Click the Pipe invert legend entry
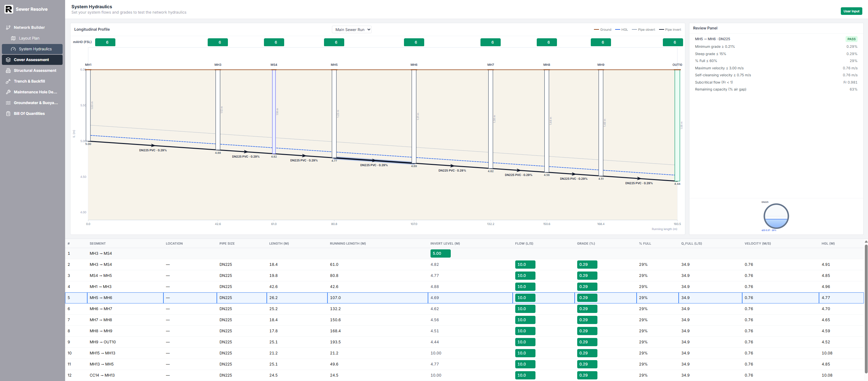The width and height of the screenshot is (868, 381). click(x=670, y=30)
